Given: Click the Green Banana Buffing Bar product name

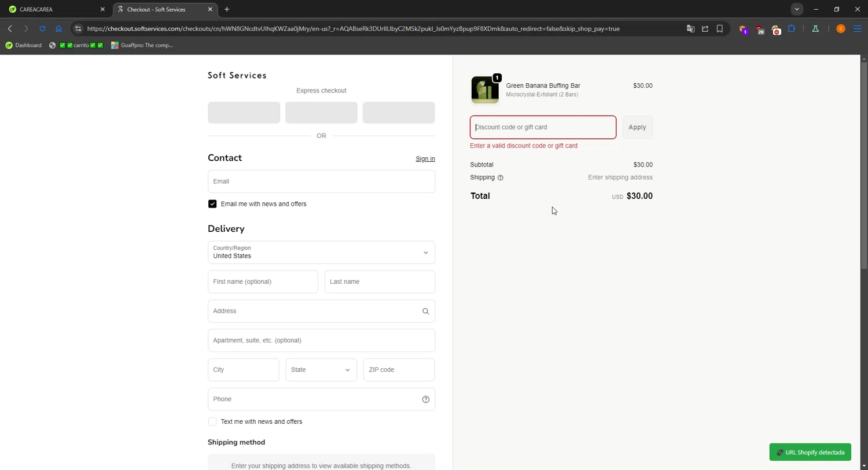Looking at the screenshot, I should point(543,86).
